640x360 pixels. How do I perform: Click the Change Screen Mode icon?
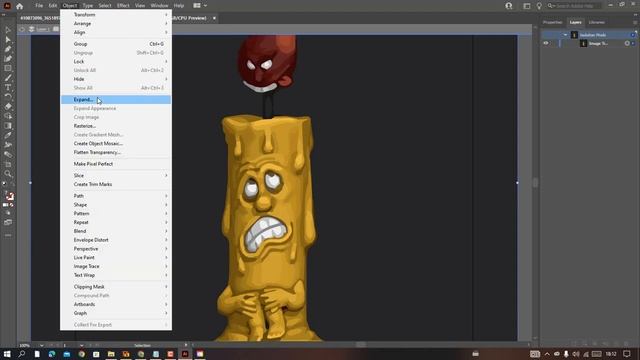coord(8,222)
